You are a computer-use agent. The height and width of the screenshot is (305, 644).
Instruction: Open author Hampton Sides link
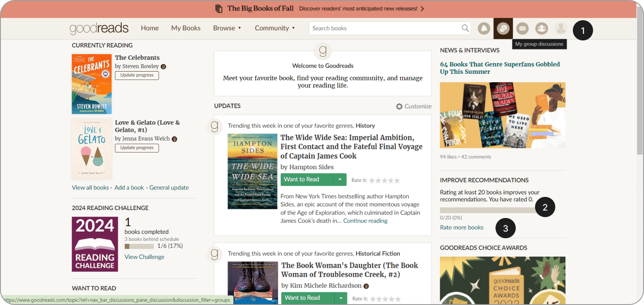[x=311, y=167]
